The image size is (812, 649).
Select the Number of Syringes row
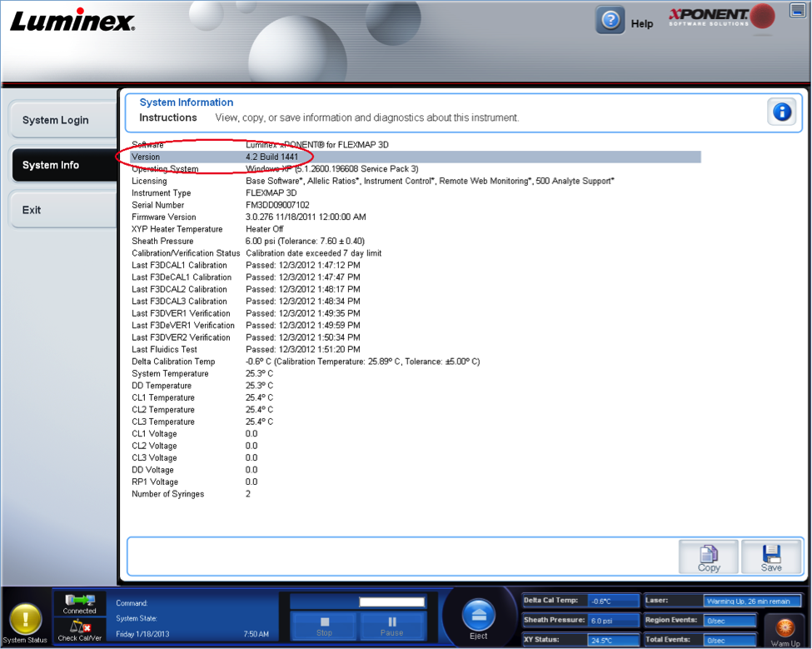(x=416, y=494)
